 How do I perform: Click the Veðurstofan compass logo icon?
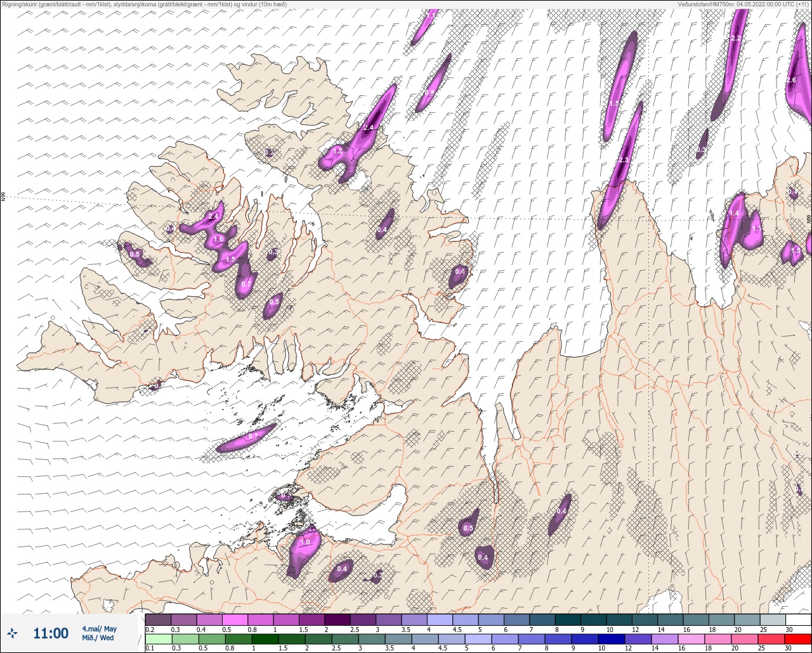point(13,633)
